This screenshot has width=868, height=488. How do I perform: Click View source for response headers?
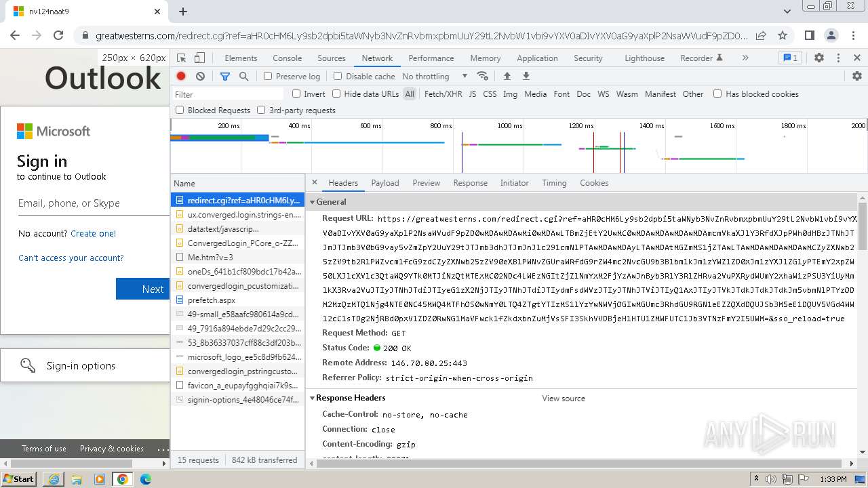coord(564,399)
